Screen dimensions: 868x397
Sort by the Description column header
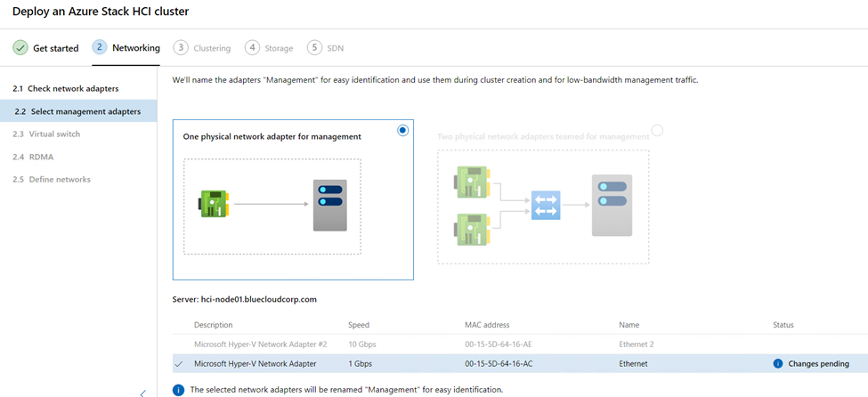click(x=213, y=325)
